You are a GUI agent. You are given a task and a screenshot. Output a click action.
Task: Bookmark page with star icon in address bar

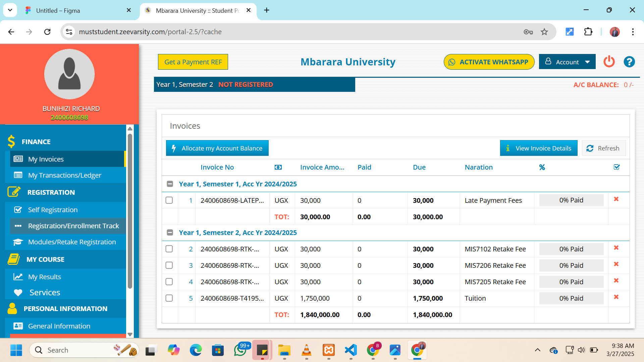[x=544, y=32]
